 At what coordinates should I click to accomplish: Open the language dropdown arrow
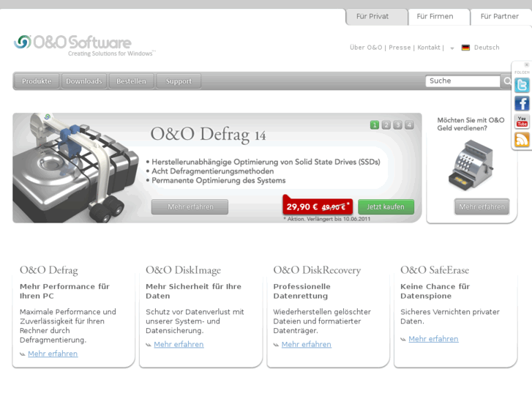coord(452,48)
